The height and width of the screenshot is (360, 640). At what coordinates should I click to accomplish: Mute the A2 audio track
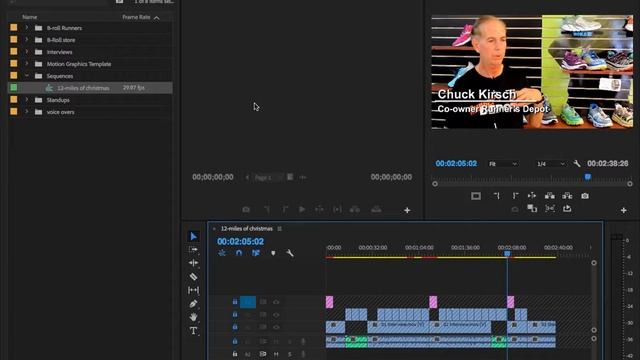click(276, 354)
